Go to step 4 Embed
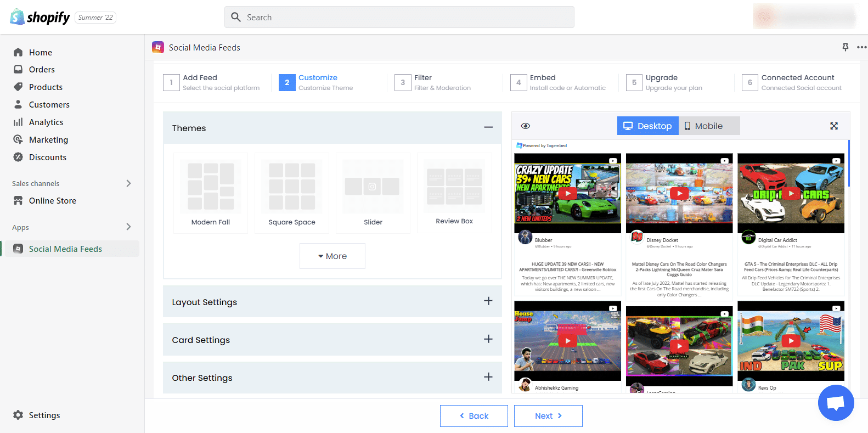 click(x=558, y=82)
